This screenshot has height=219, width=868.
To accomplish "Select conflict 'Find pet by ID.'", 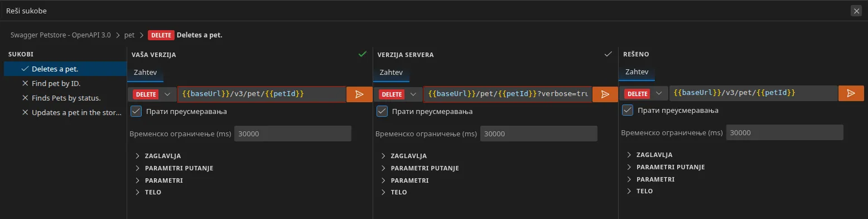I will point(65,84).
